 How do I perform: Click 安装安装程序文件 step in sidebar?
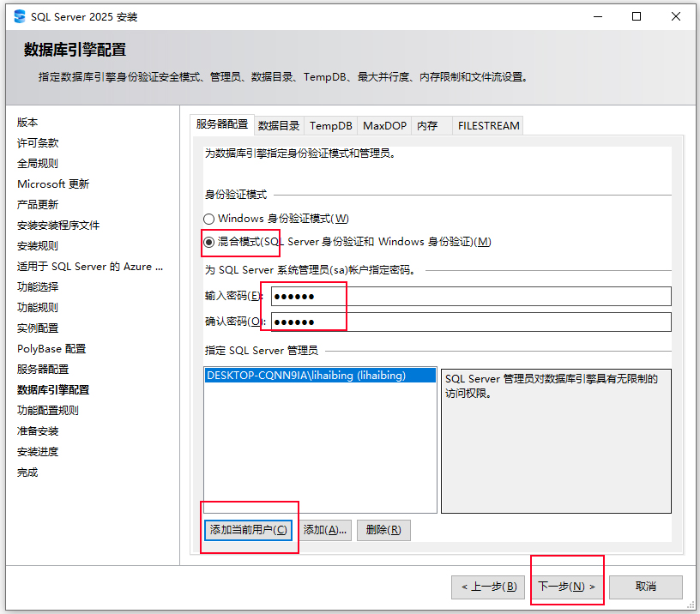tap(58, 226)
